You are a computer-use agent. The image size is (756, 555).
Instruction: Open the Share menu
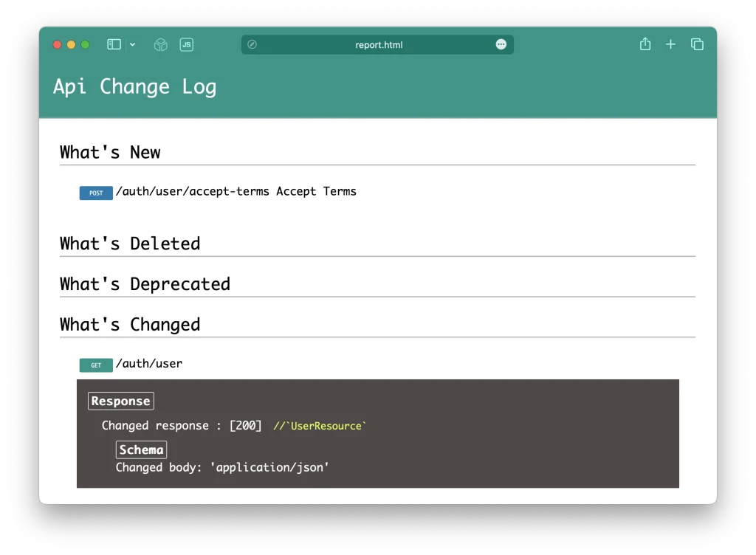click(x=645, y=44)
